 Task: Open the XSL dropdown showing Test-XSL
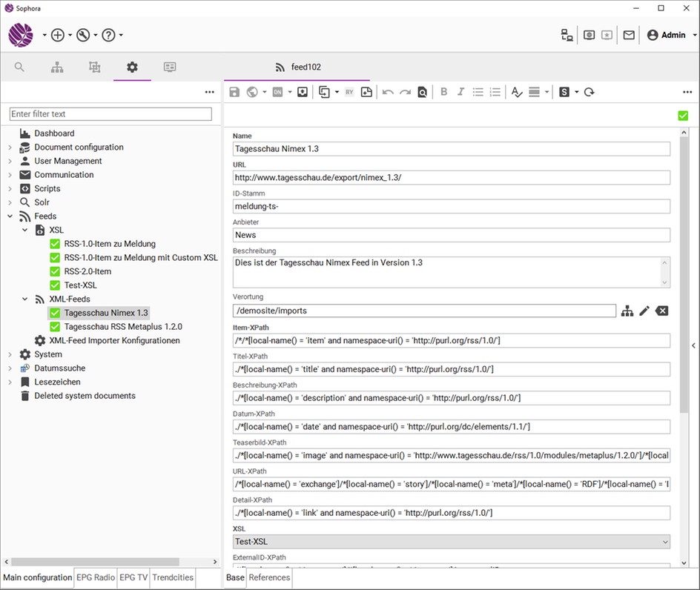pyautogui.click(x=452, y=542)
